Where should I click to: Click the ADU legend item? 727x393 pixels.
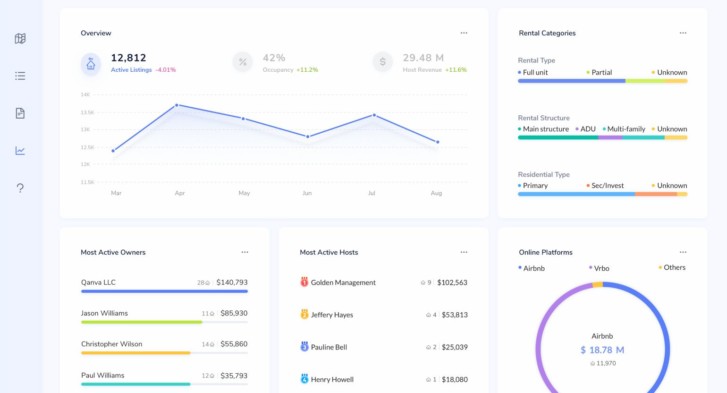click(586, 129)
